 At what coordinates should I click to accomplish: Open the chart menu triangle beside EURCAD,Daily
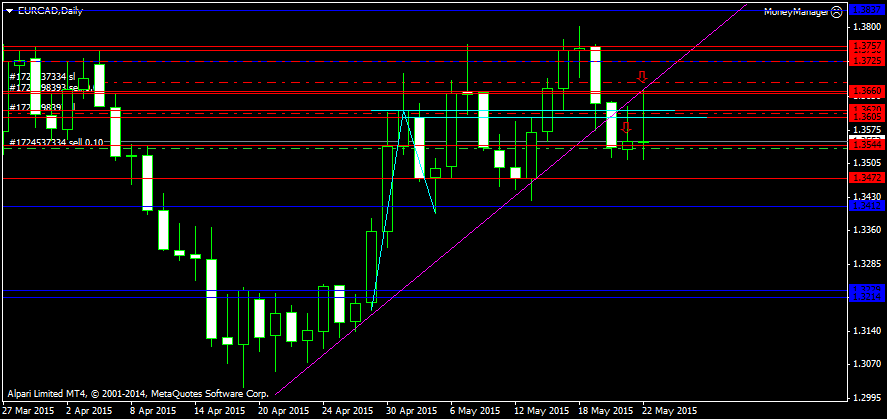pyautogui.click(x=8, y=11)
